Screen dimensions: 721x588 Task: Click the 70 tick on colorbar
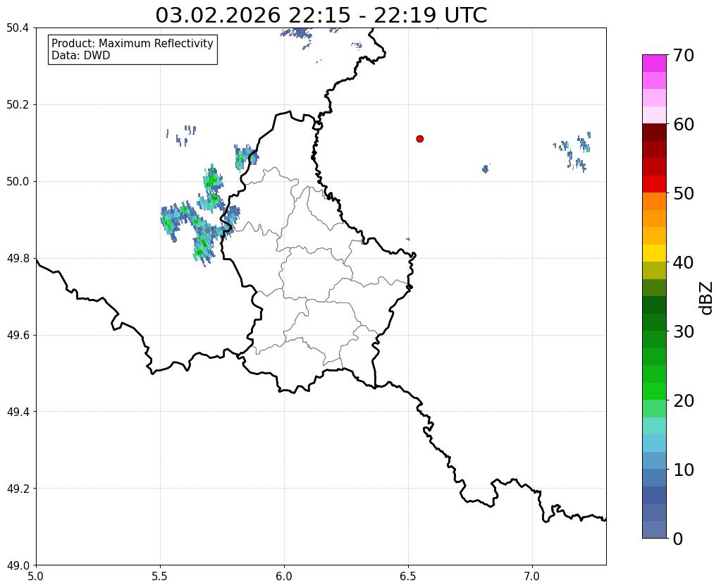coord(684,55)
